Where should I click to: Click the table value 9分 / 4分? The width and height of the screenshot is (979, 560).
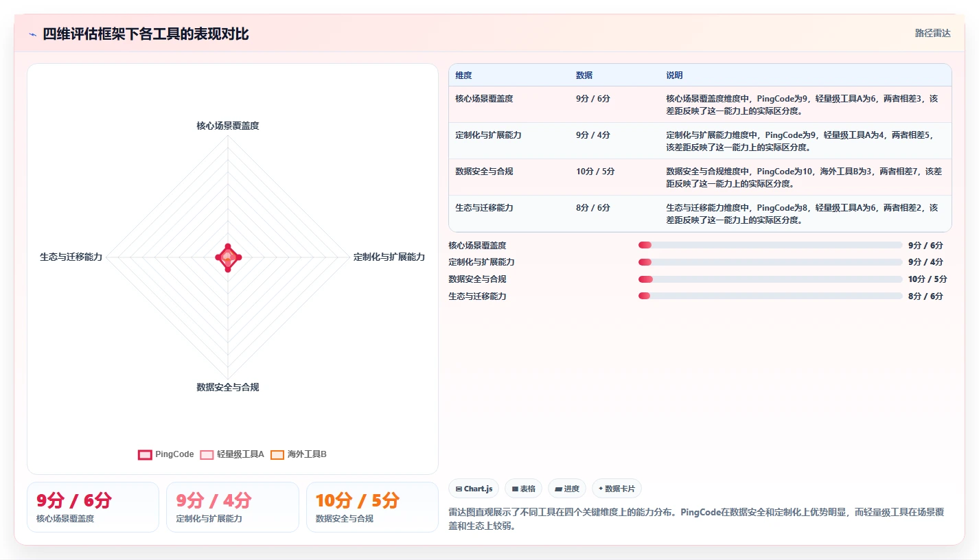(x=593, y=135)
